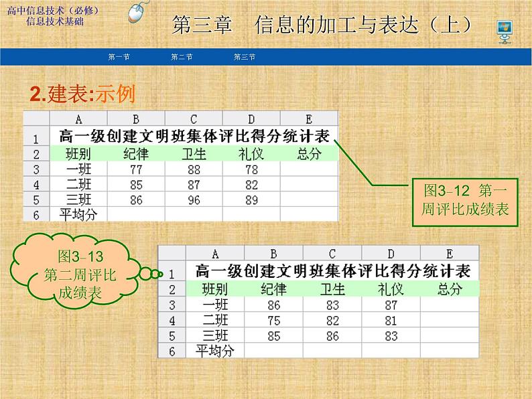
Task: Click 纪律 header in first-week 图3-12 table
Action: click(x=136, y=154)
